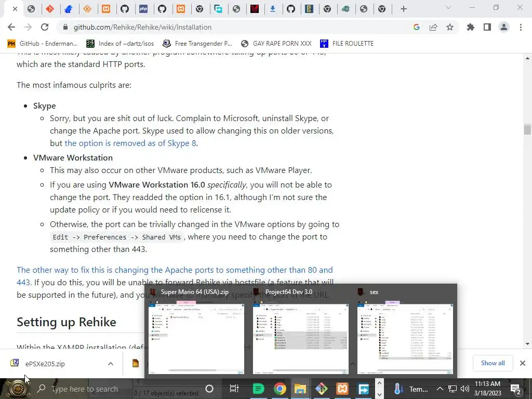Open the FILE ROULETTE bookmark
The width and height of the screenshot is (532, 399).
click(347, 44)
